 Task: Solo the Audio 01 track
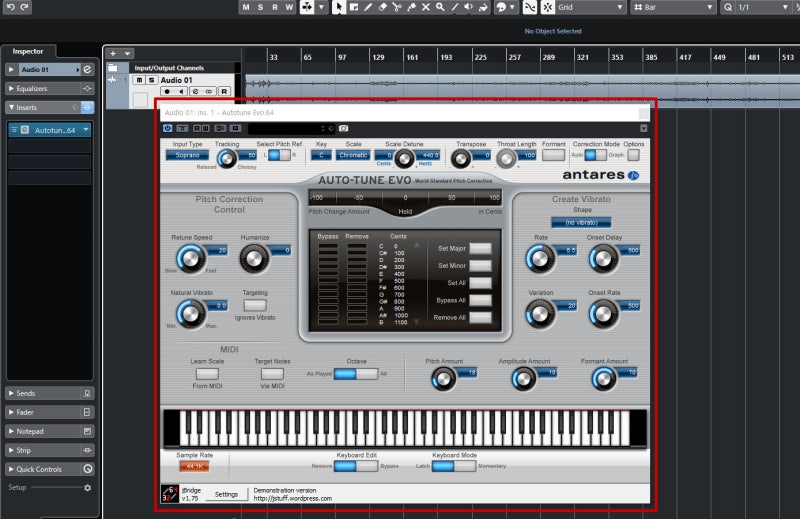pyautogui.click(x=152, y=80)
